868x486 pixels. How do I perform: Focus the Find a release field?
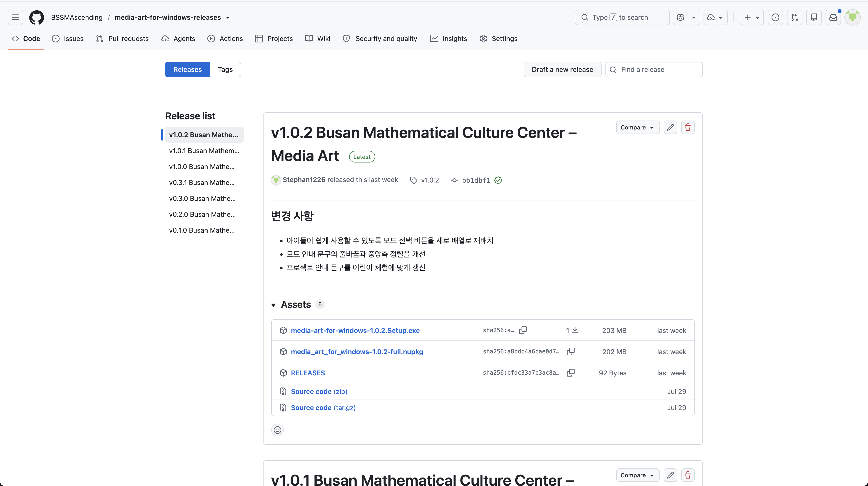tap(654, 69)
